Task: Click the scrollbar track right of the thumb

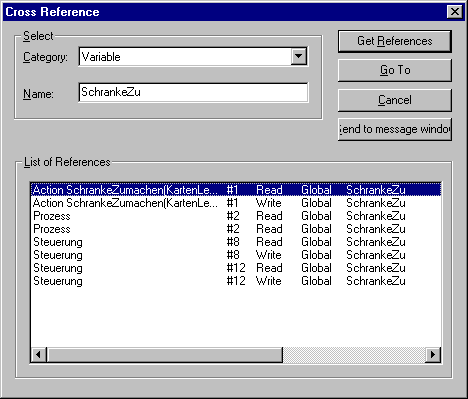Action: coord(354,354)
